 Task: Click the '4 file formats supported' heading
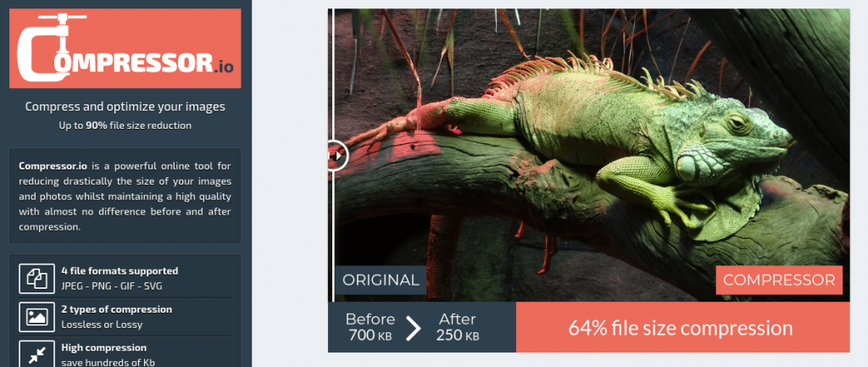tap(120, 270)
